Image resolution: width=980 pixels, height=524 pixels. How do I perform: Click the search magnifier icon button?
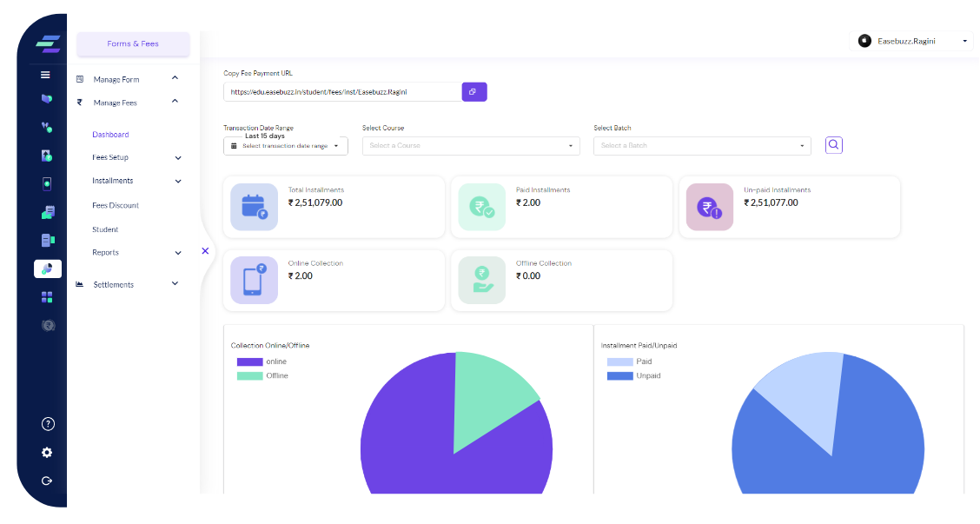tap(833, 145)
